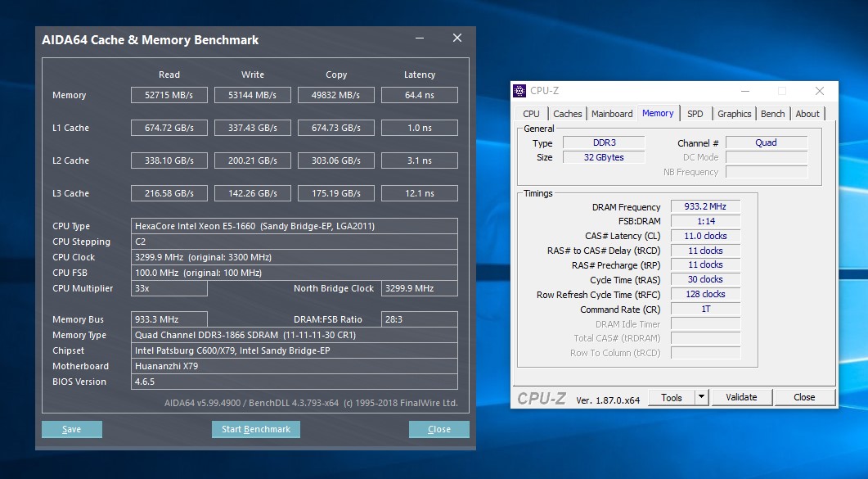
Task: Click L2 Cache Copy value 303.06 GB/s
Action: (336, 160)
